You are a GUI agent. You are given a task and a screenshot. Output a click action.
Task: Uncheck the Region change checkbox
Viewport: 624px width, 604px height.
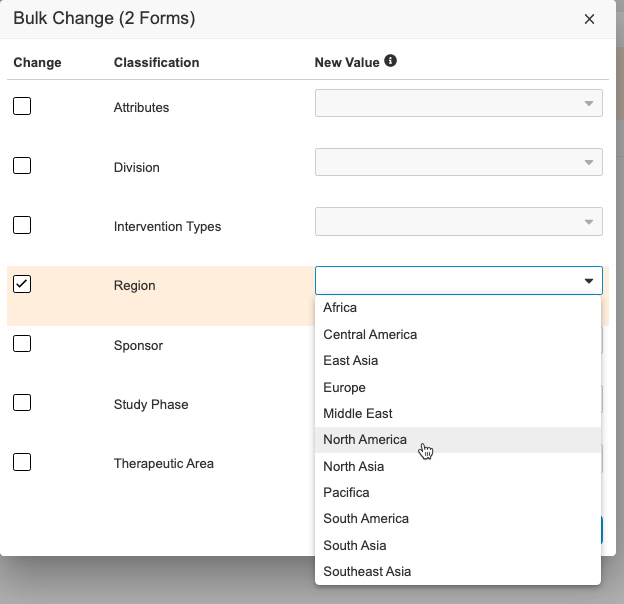(x=22, y=284)
